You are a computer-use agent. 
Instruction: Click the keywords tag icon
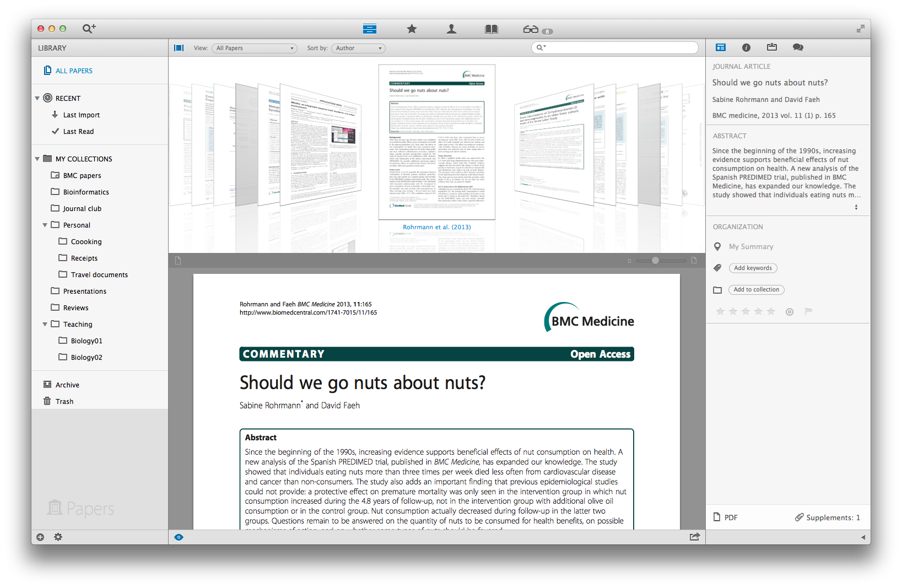click(717, 268)
